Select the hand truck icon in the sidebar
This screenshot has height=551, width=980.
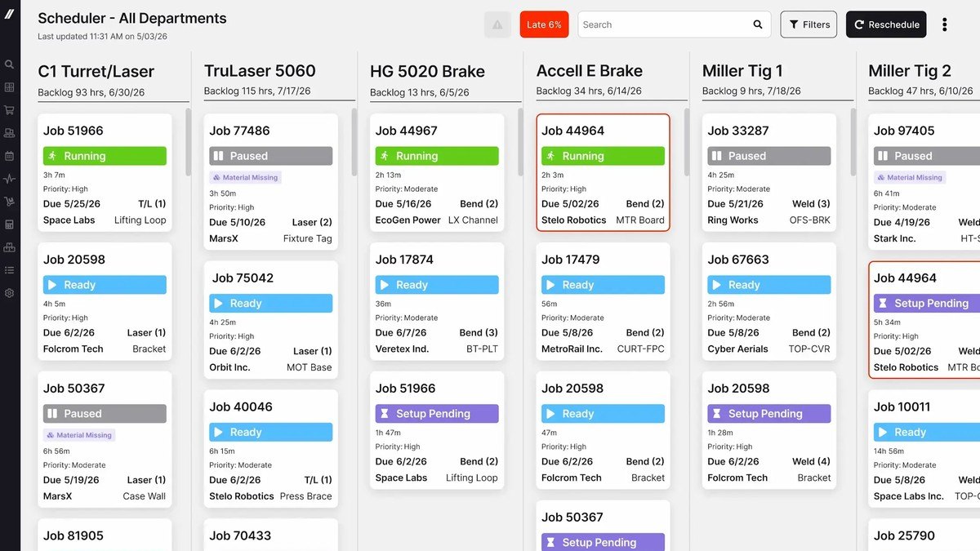[x=10, y=202]
